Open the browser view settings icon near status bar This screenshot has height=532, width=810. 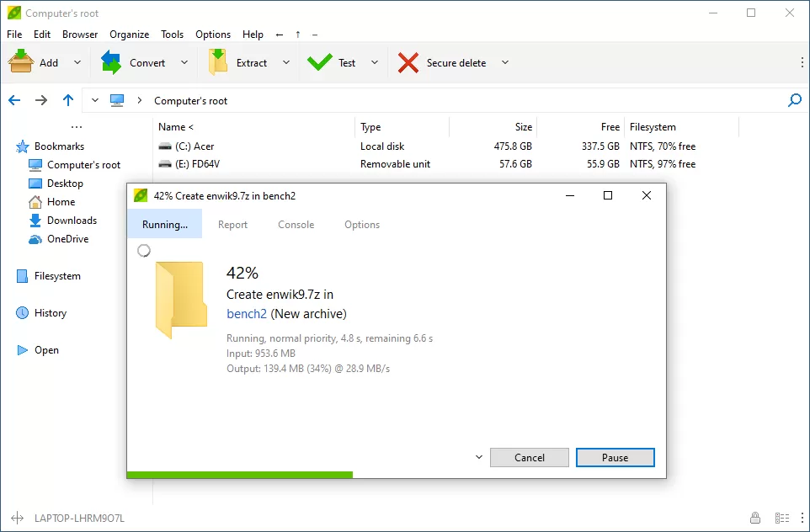(781, 517)
